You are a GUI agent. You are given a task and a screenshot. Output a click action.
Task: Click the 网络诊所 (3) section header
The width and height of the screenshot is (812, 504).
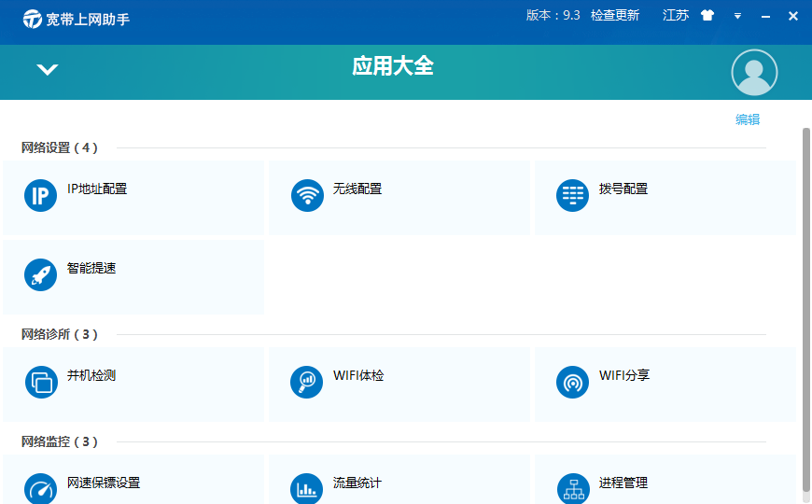[x=60, y=334]
